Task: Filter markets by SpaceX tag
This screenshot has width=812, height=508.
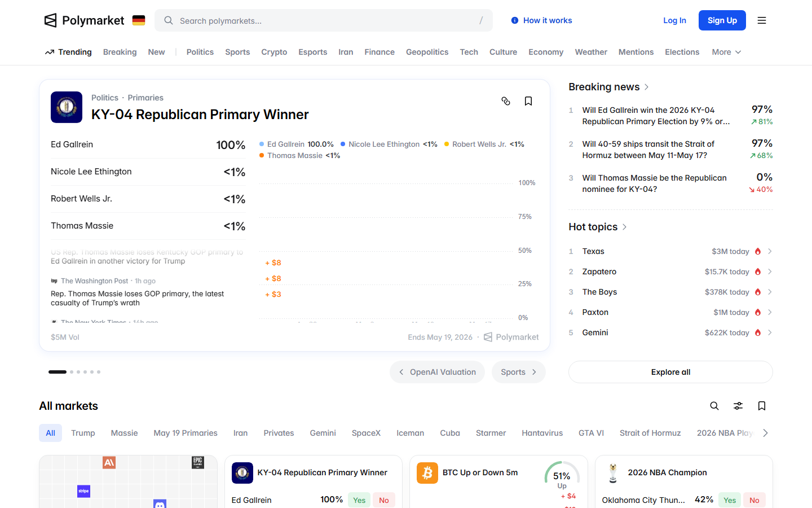Action: tap(367, 433)
